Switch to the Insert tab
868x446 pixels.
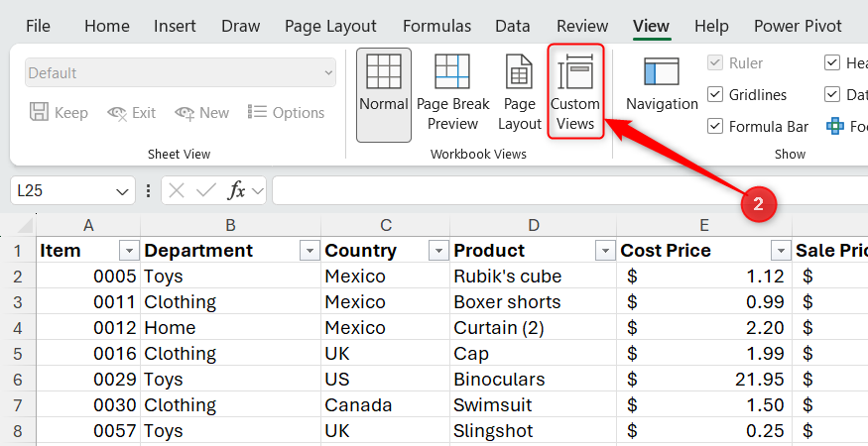coord(175,26)
